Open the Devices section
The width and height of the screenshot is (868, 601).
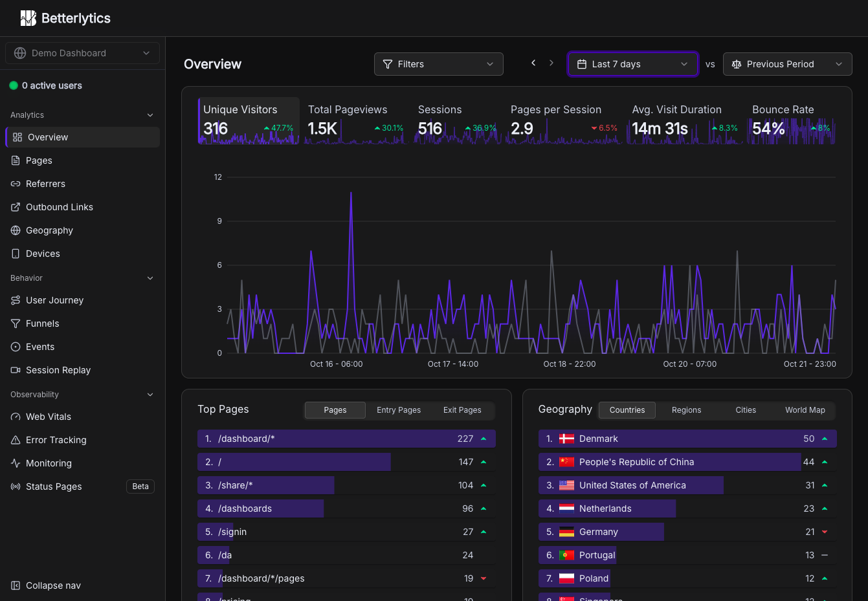(82, 254)
